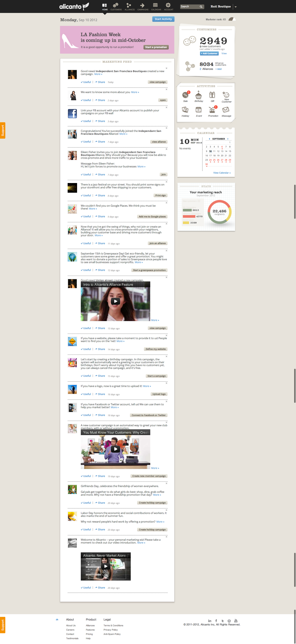
Task: Open the Home tab in the top navigation
Action: click(105, 7)
